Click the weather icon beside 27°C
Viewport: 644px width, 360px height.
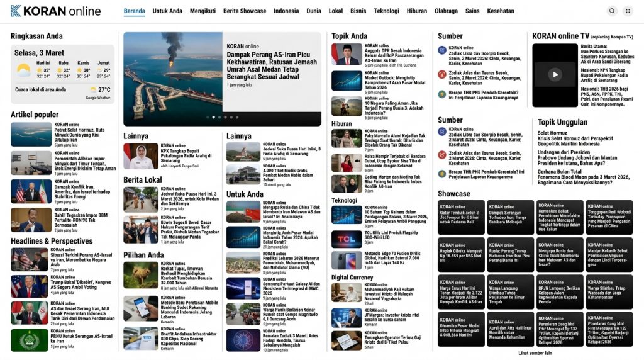pos(94,90)
